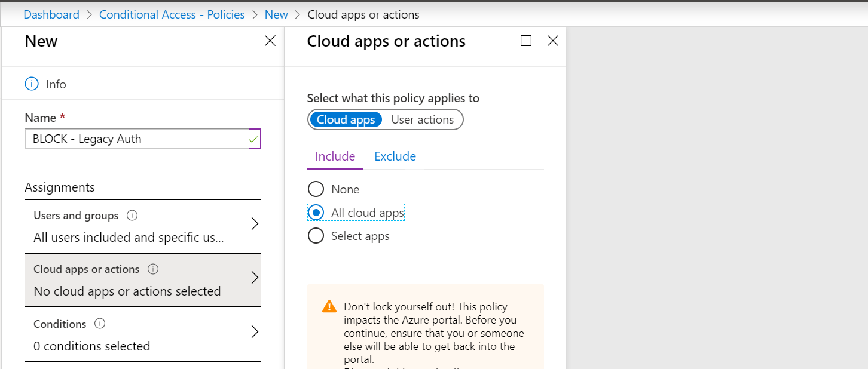Click green checkmark in the Name field

tap(253, 139)
